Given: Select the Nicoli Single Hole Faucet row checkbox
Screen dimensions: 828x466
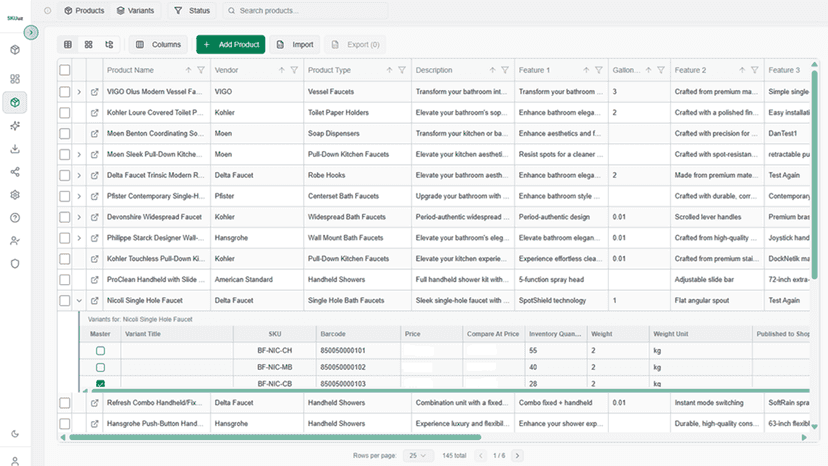Looking at the screenshot, I should pyautogui.click(x=64, y=301).
